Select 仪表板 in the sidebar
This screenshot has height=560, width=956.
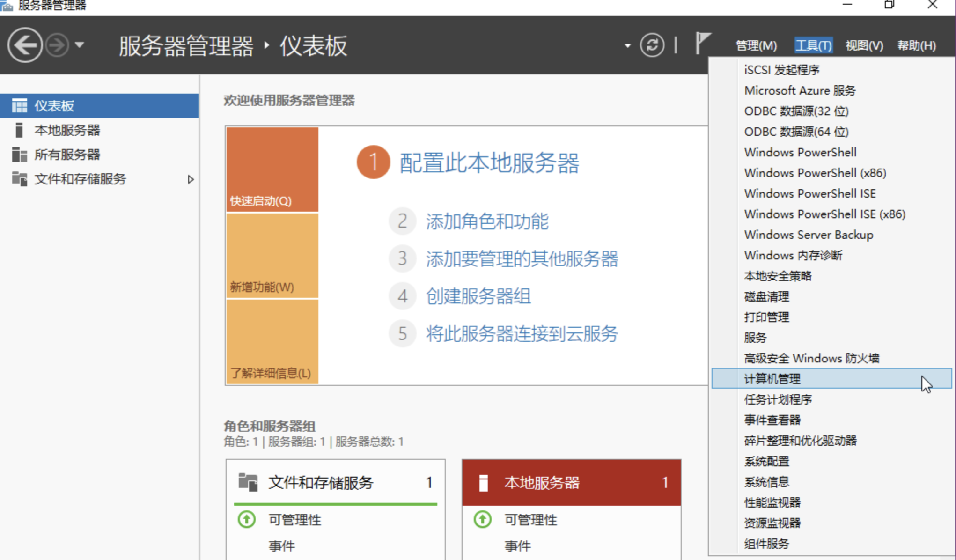click(x=99, y=106)
